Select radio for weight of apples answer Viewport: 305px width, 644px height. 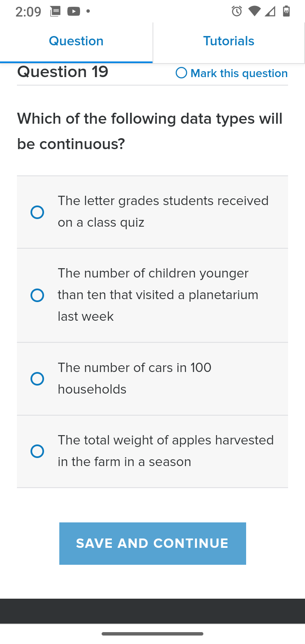pos(37,451)
